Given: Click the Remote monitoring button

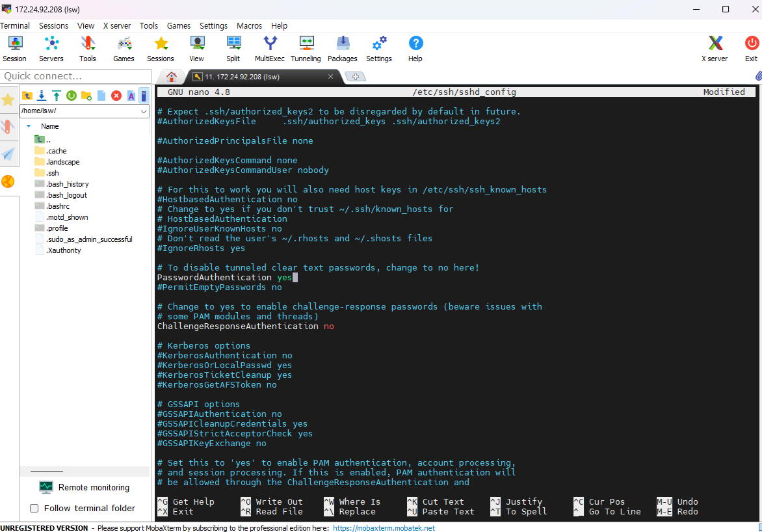Looking at the screenshot, I should pos(85,487).
